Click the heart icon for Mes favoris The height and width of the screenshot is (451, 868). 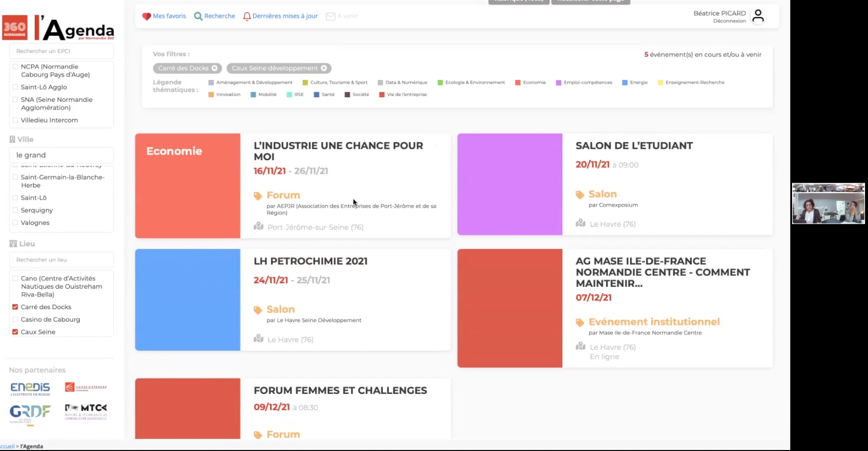pos(146,16)
